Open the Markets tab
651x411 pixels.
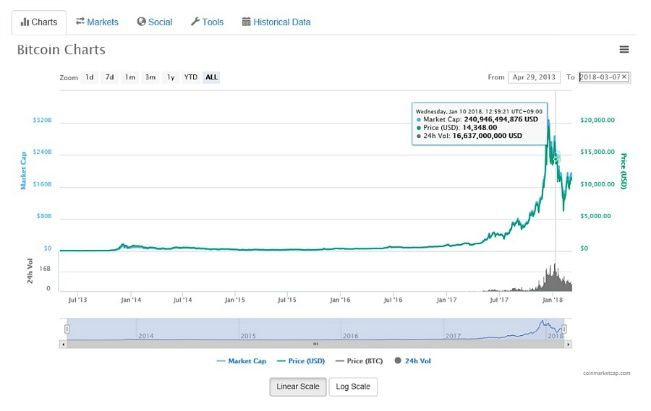click(x=97, y=22)
